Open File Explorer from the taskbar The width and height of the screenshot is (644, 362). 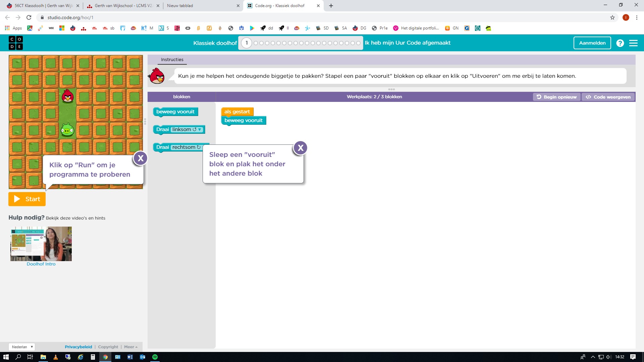tap(43, 357)
